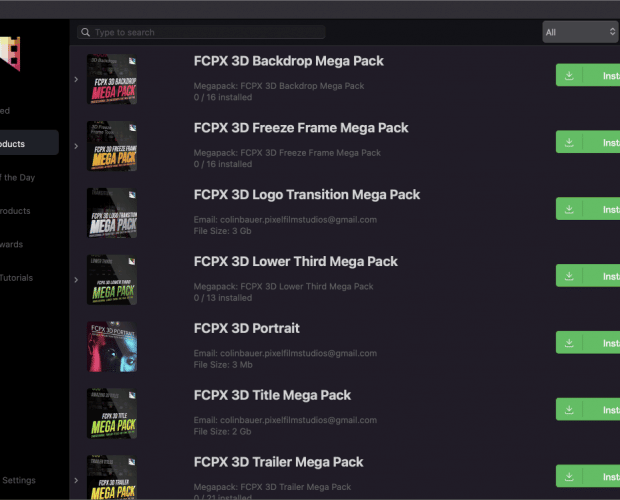Click 'File Size: 3 Mb' under FCPX 3D Portrait

tap(223, 364)
